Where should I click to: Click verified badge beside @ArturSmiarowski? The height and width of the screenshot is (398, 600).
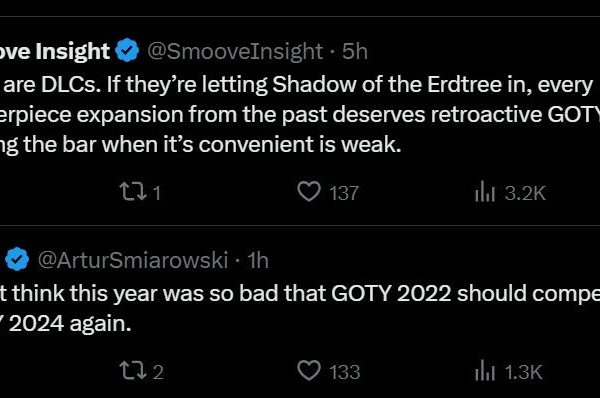[x=17, y=259]
